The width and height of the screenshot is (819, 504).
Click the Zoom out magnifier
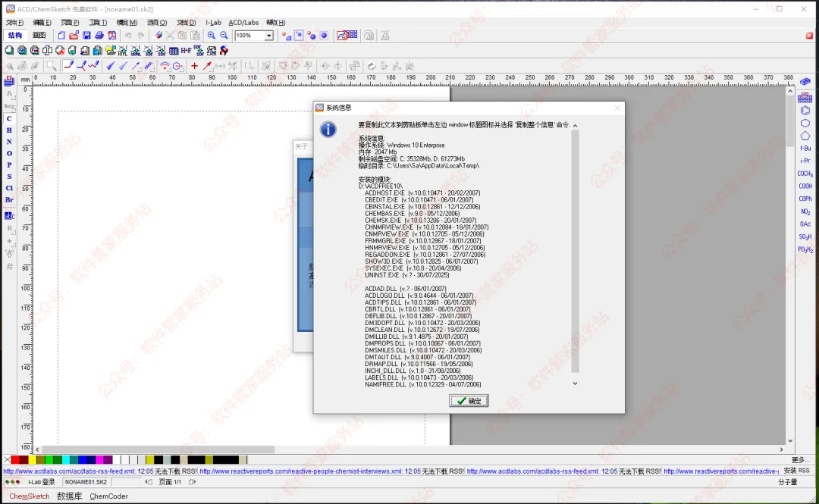[x=224, y=36]
